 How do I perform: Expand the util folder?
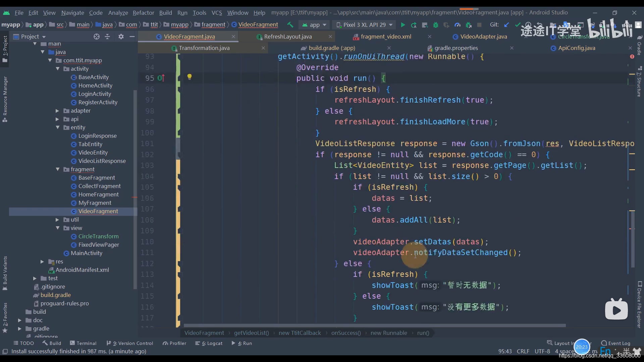[58, 220]
